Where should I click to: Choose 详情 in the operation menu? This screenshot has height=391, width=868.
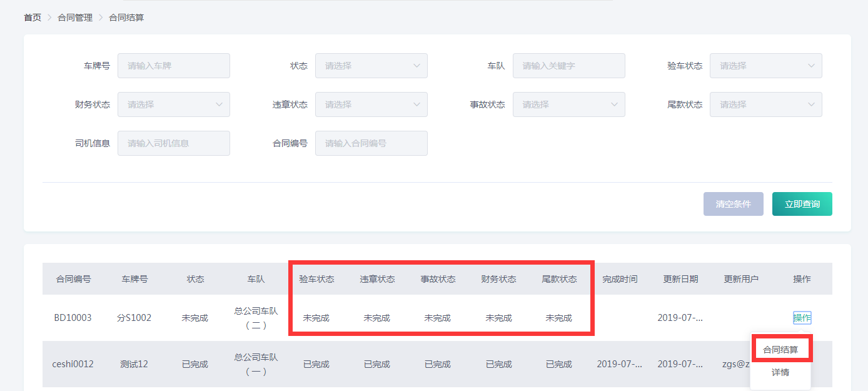click(x=780, y=372)
